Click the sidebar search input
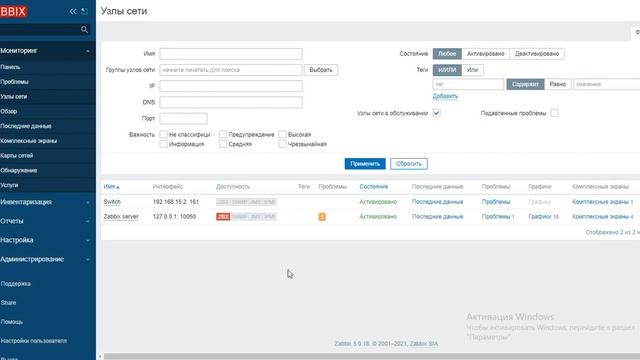The width and height of the screenshot is (640, 360). tap(40, 29)
